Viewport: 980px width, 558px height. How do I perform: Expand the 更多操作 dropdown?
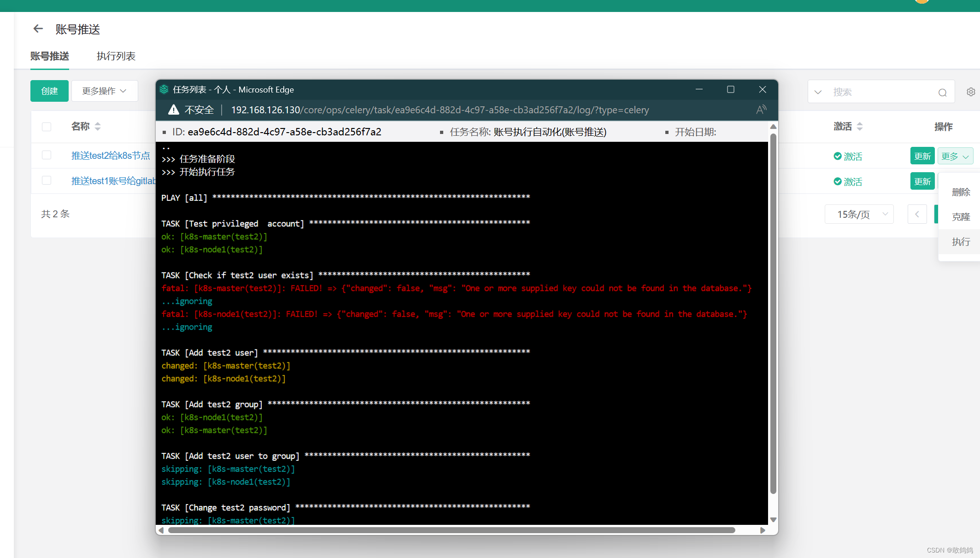pos(105,91)
